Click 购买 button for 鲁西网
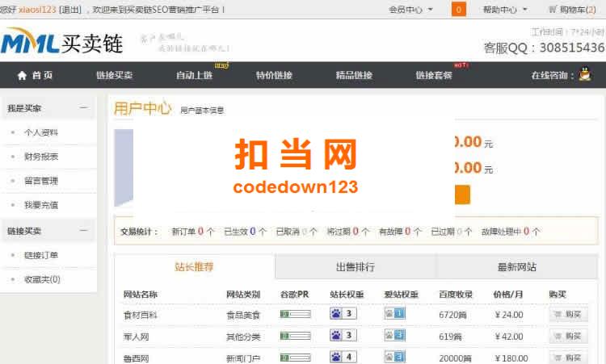Screen dimensions: 606x364 [569, 358]
